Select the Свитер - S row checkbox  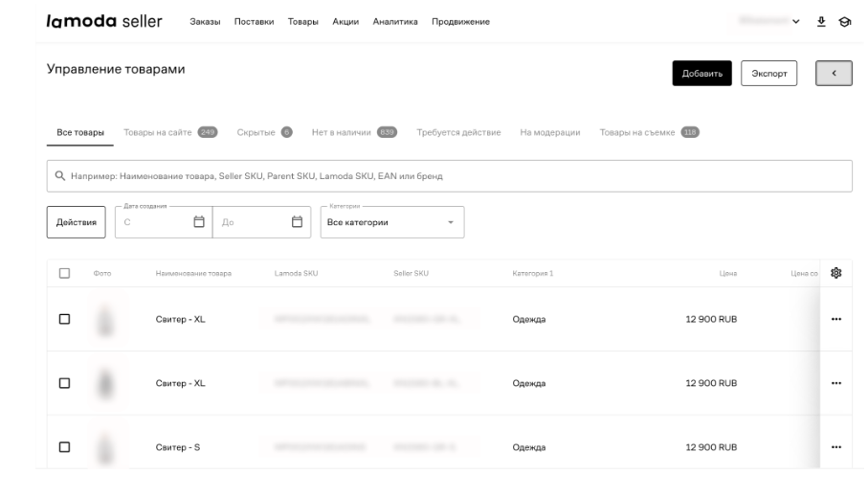click(x=65, y=447)
